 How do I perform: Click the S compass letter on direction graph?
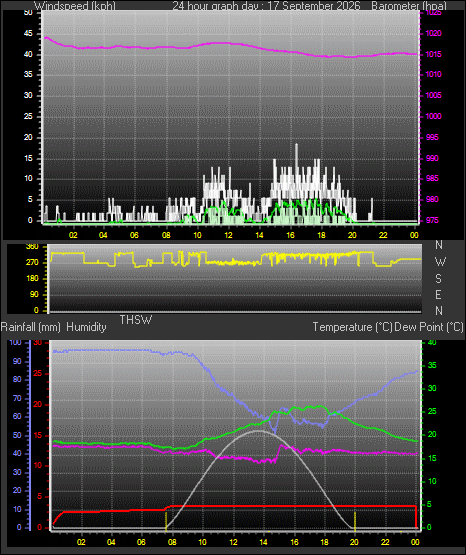tap(438, 279)
